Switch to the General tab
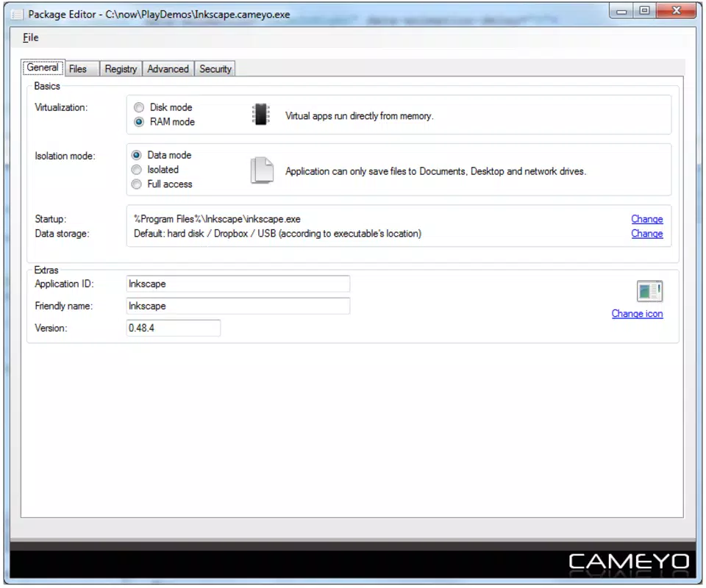The image size is (706, 588). point(43,68)
